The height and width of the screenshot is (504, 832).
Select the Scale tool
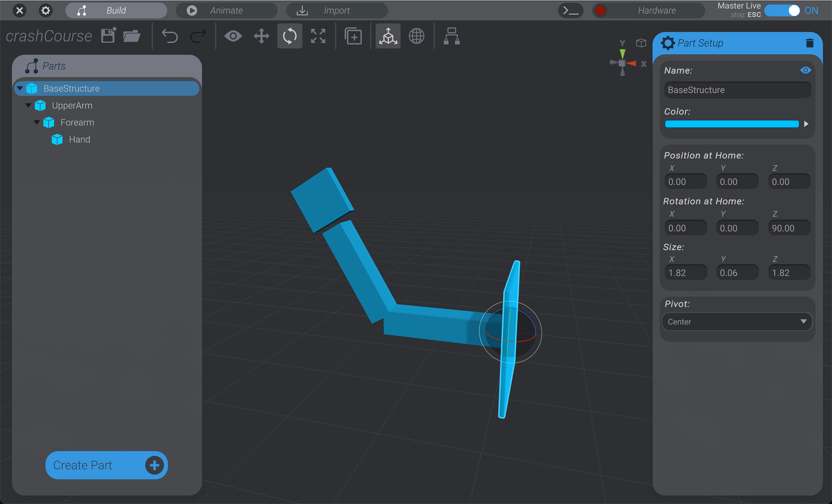pyautogui.click(x=318, y=36)
